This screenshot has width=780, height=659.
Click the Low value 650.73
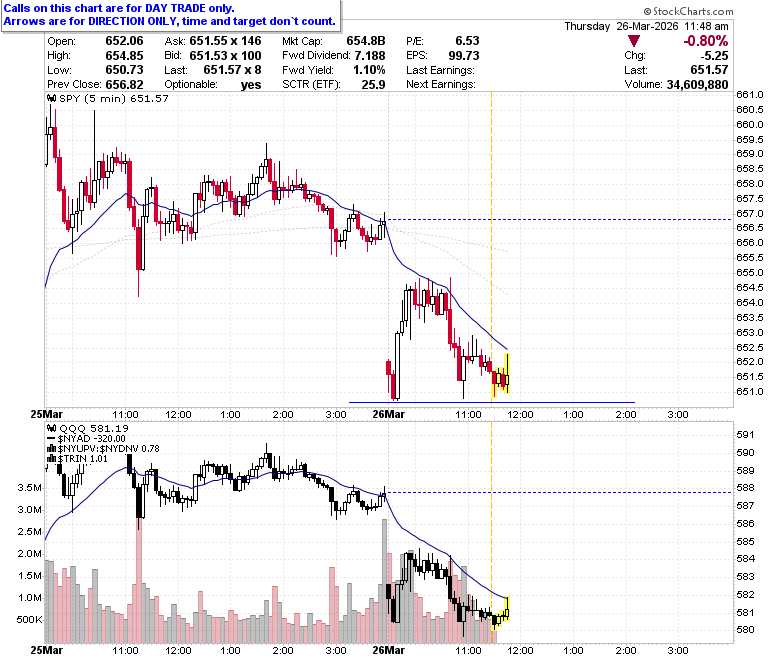click(124, 70)
